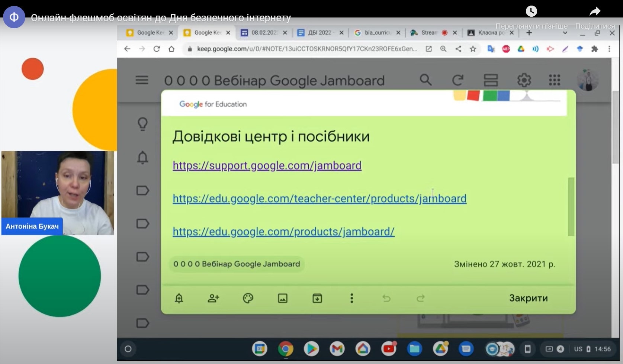Click the Keep search magnifier icon
This screenshot has width=623, height=364.
tap(425, 80)
